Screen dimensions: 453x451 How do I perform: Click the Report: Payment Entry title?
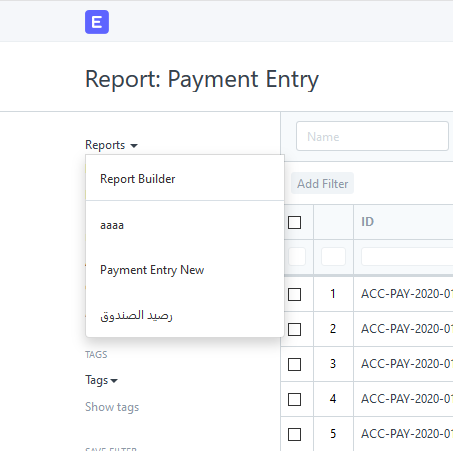tap(202, 80)
